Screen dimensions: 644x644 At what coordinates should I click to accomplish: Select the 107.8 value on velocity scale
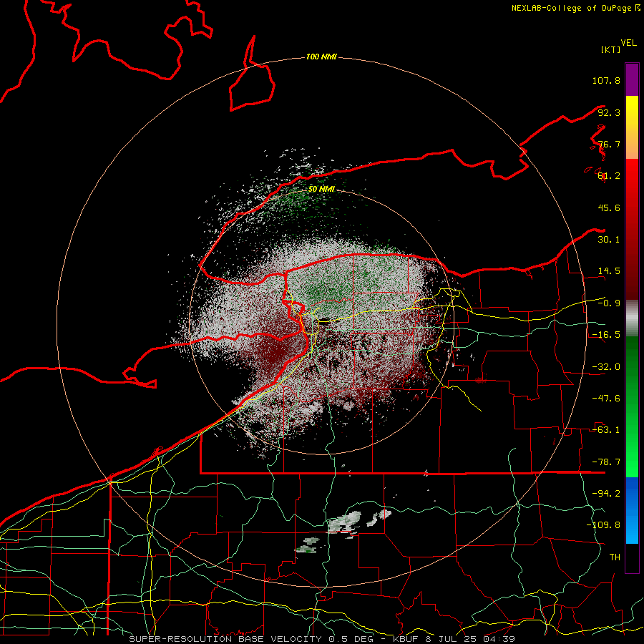click(x=606, y=80)
